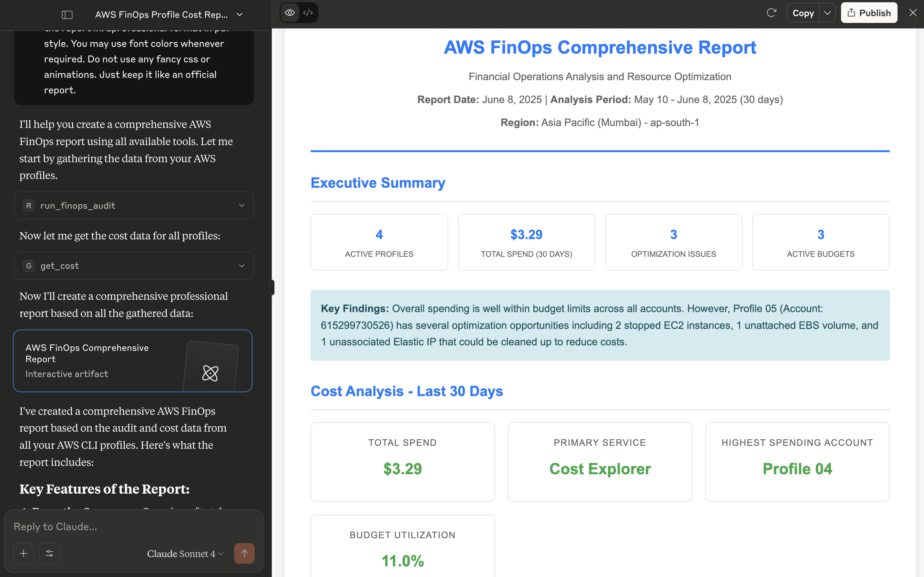Click the Copy button

[803, 13]
